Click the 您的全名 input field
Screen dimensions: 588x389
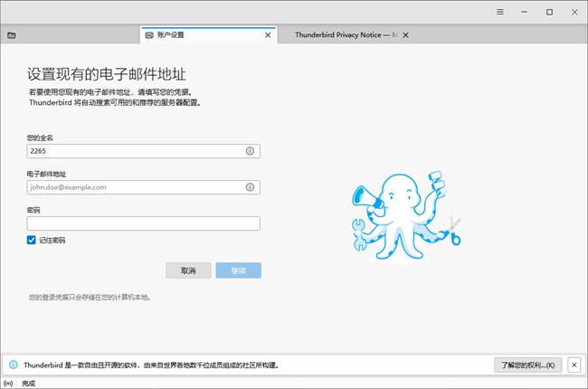click(x=136, y=151)
